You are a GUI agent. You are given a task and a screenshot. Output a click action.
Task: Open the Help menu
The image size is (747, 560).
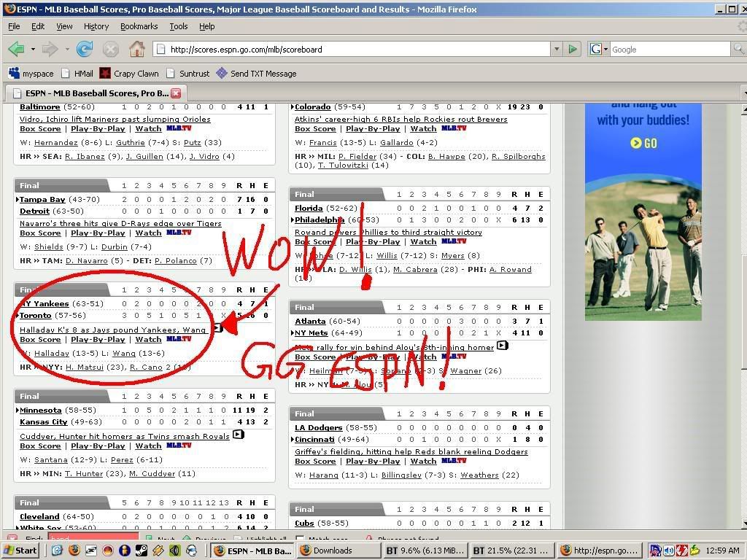(206, 26)
